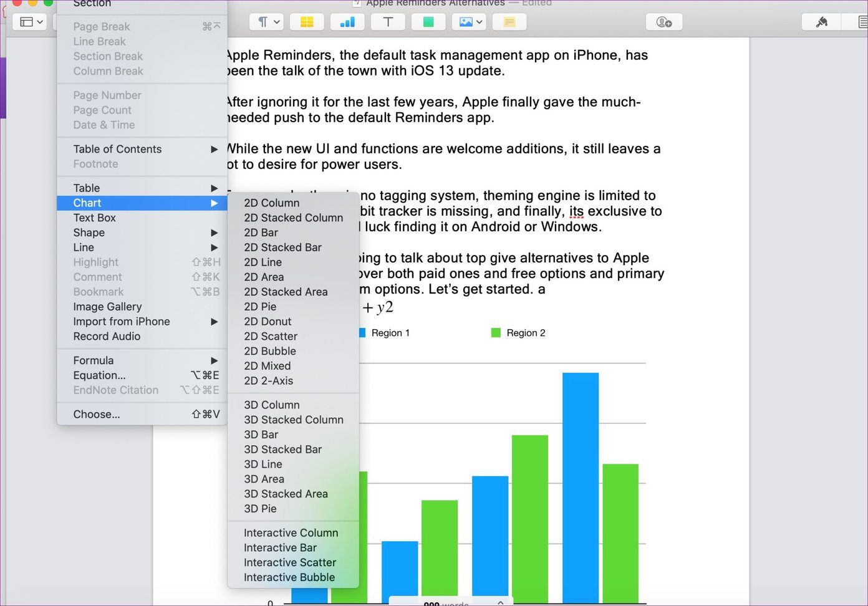Insert an Interactive Bubble chart
The image size is (868, 606).
293,577
